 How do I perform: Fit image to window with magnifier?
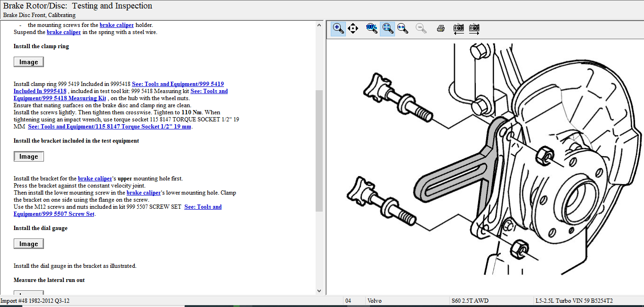click(387, 28)
